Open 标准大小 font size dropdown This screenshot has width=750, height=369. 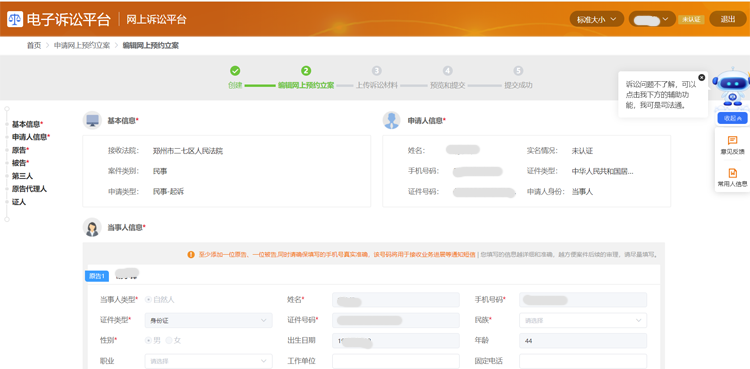[596, 19]
